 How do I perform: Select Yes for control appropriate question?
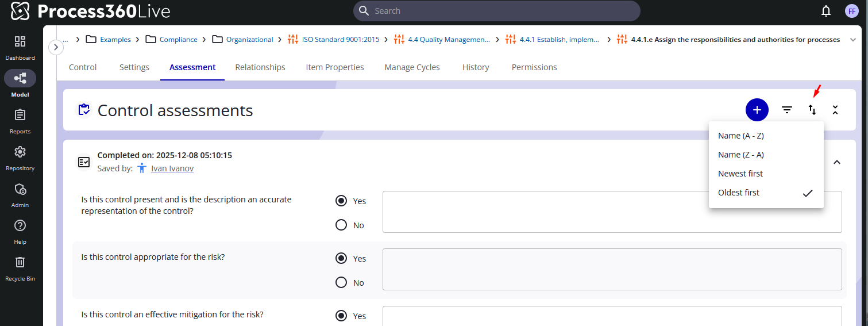pyautogui.click(x=341, y=258)
